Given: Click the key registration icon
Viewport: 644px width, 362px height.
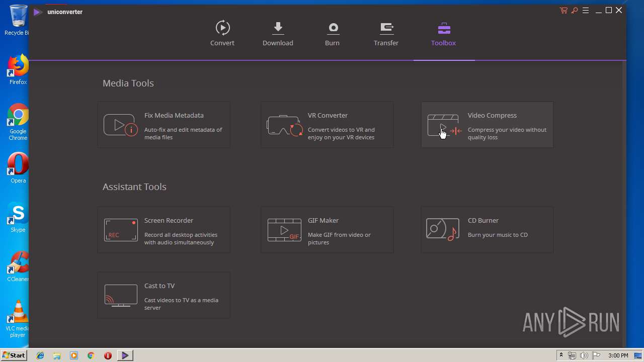Looking at the screenshot, I should tap(575, 11).
